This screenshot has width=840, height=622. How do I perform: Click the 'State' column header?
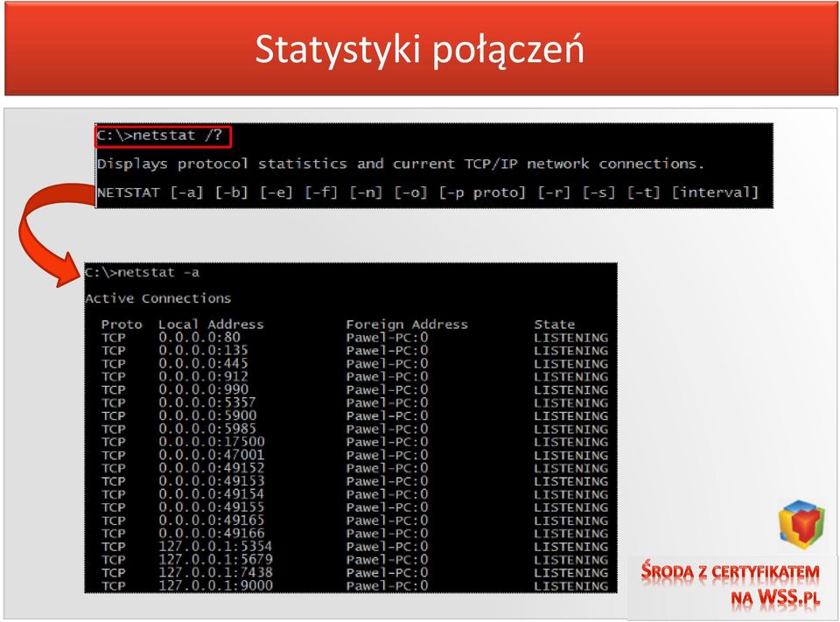click(x=555, y=325)
